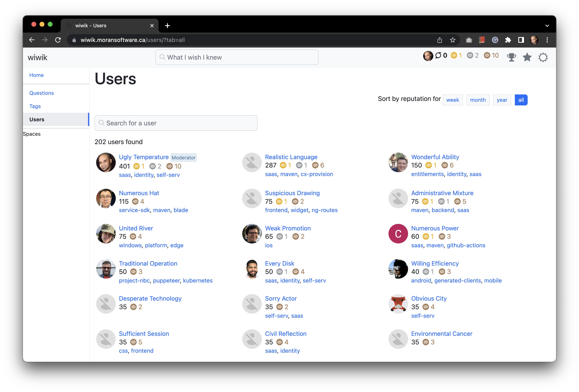Open the Chrome three-dot menu

pos(547,40)
